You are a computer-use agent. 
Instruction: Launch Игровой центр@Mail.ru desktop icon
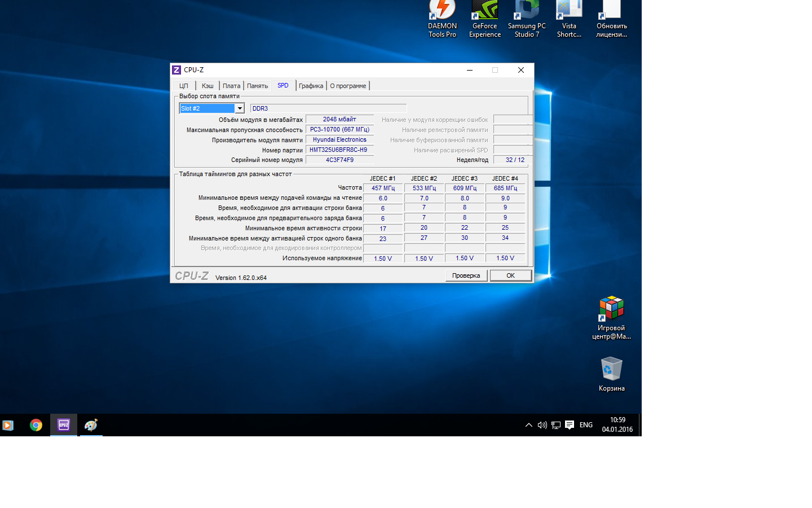tap(611, 317)
